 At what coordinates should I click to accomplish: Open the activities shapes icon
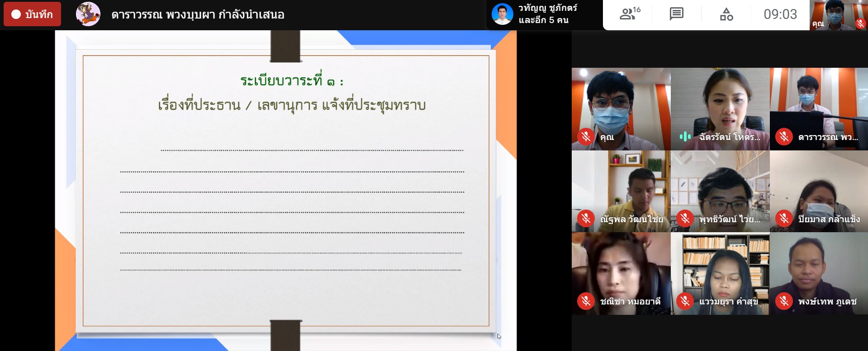coord(726,14)
